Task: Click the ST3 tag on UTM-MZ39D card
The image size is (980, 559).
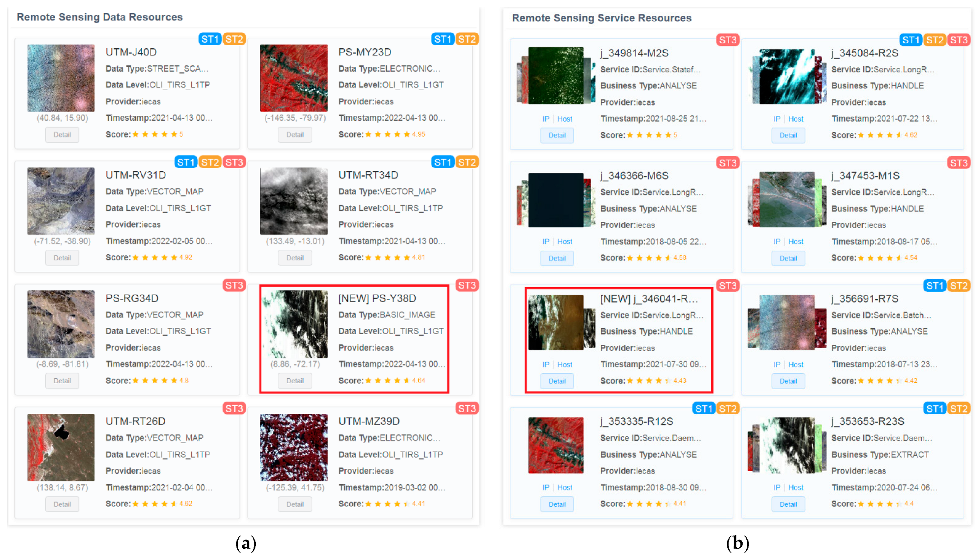Action: pyautogui.click(x=467, y=408)
